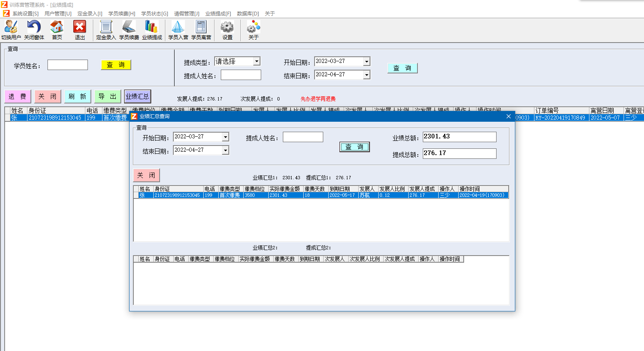
Task: Open the 请假管理[J] menu
Action: click(x=187, y=14)
